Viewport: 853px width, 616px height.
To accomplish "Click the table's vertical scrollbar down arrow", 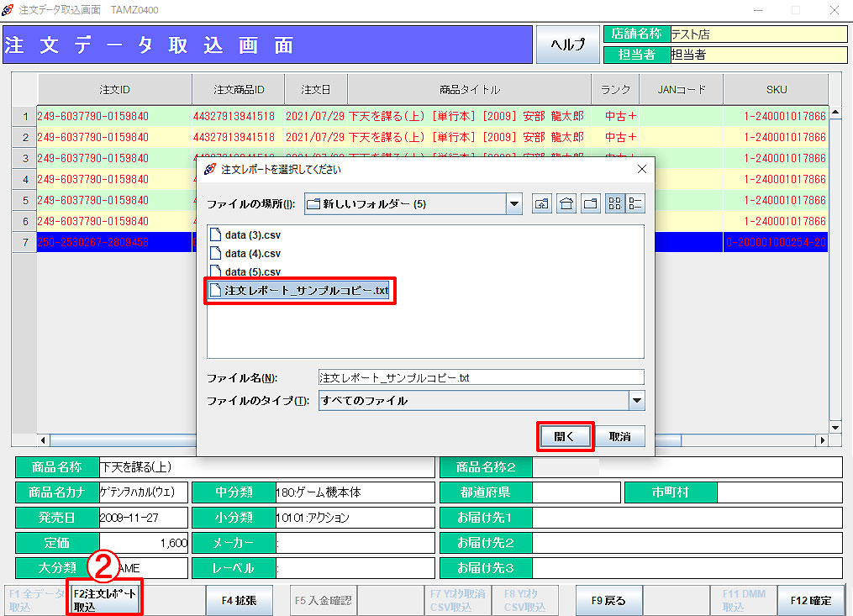I will (x=835, y=427).
